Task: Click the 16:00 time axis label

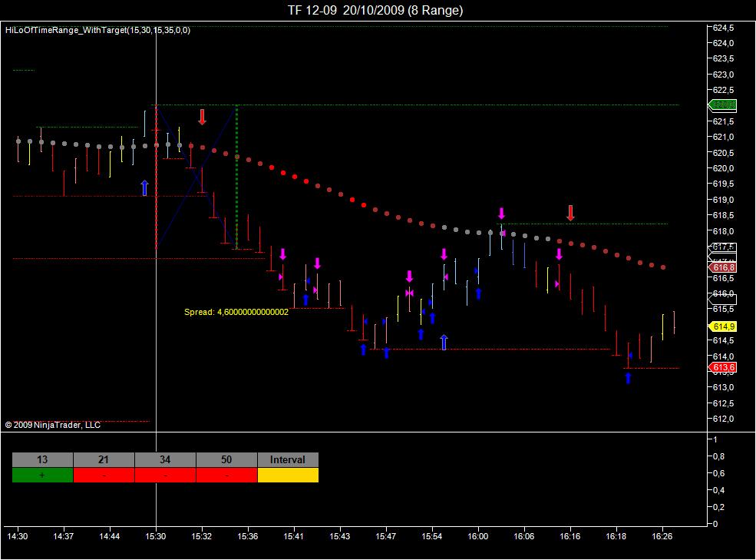Action: point(478,536)
